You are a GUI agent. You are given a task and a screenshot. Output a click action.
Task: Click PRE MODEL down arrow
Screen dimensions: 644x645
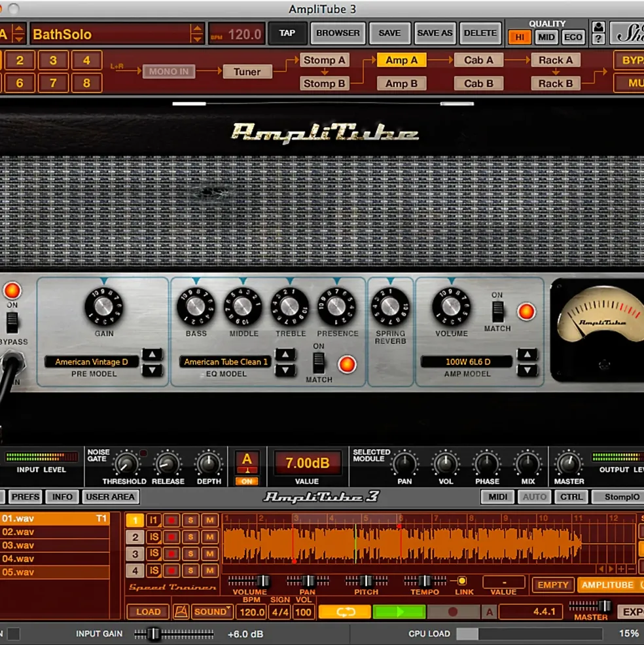pos(152,370)
